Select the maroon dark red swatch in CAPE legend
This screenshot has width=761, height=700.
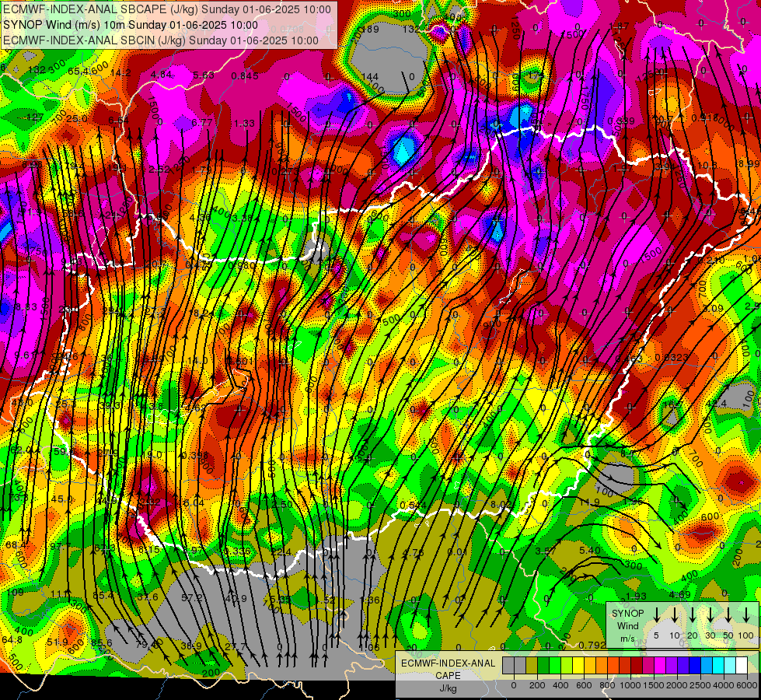[x=637, y=666]
